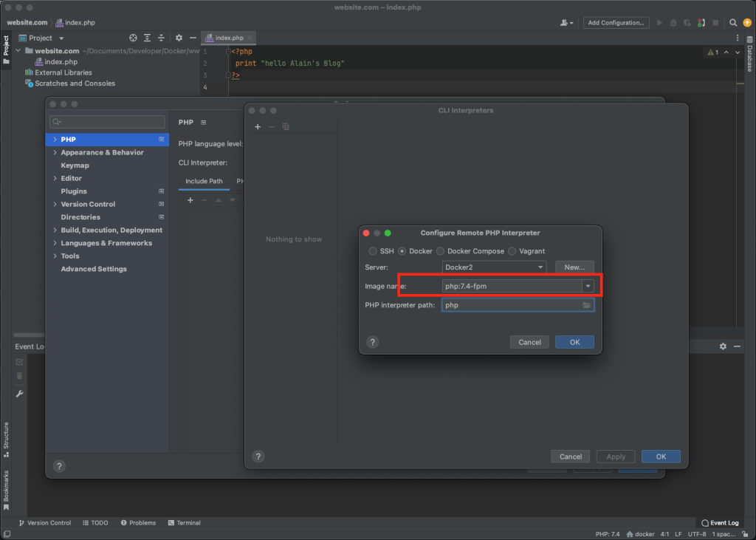This screenshot has height=540, width=756.
Task: Select the Docker Compose radio option
Action: point(440,251)
